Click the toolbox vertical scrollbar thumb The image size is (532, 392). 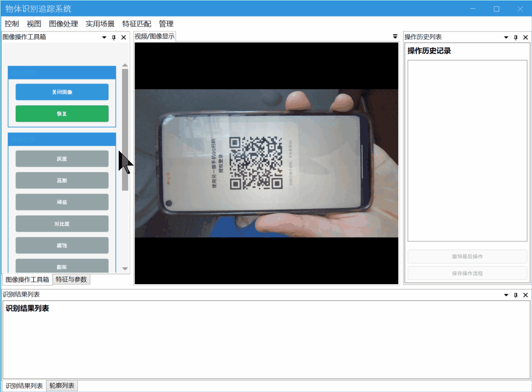coord(125,130)
